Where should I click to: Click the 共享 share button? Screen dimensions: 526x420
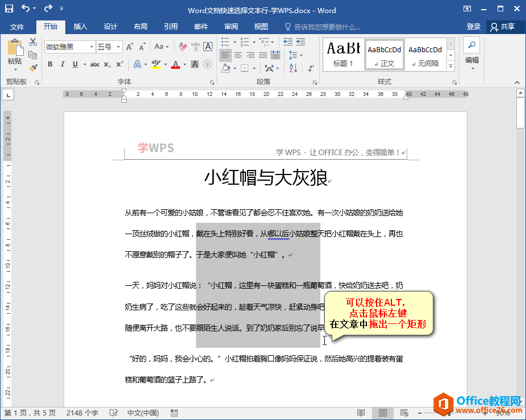coord(502,26)
